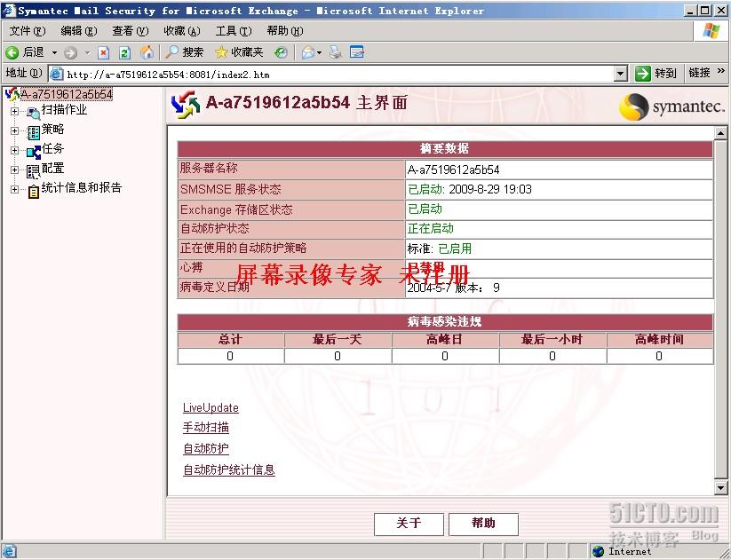The image size is (731, 560).
Task: Click the 统计信息和报告 report icon
Action: [34, 192]
